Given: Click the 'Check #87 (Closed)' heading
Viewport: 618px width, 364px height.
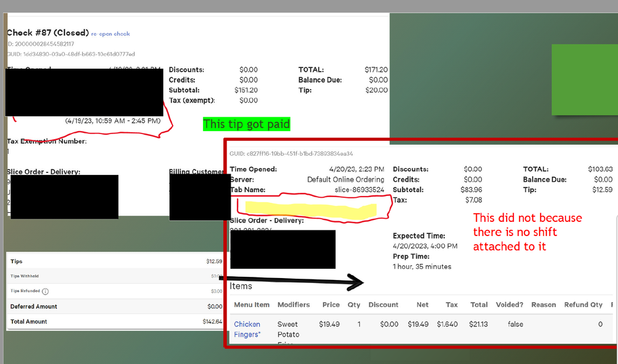Looking at the screenshot, I should click(x=47, y=33).
